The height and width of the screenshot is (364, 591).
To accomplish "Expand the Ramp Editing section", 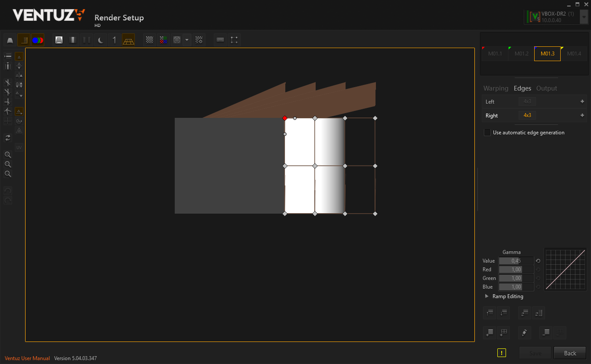I will point(487,296).
